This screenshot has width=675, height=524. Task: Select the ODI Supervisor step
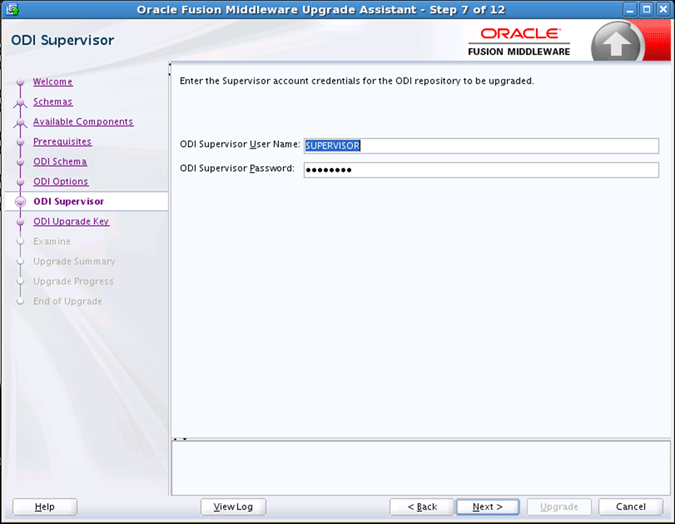[69, 202]
